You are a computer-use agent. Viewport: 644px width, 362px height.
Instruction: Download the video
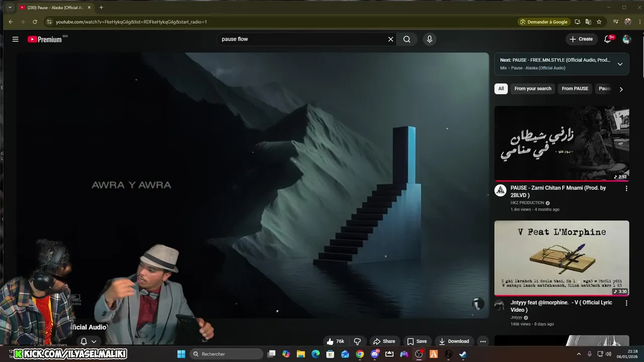point(454,341)
